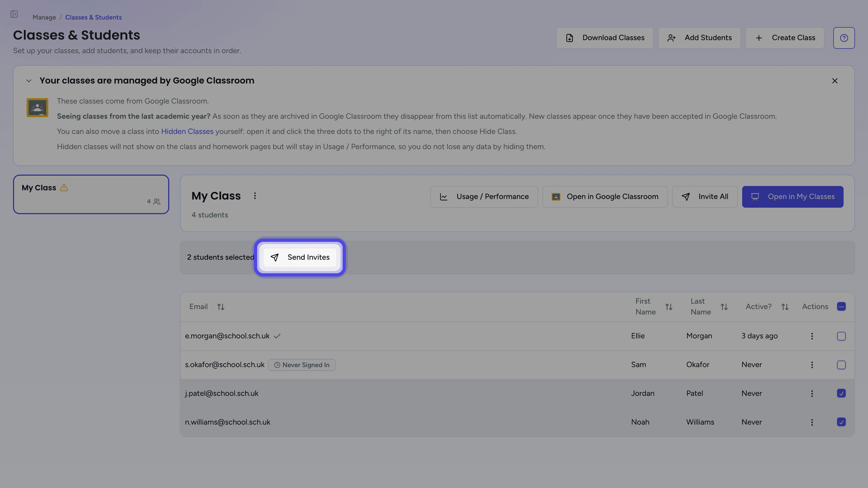Click Send Invites for selected students

pyautogui.click(x=300, y=257)
